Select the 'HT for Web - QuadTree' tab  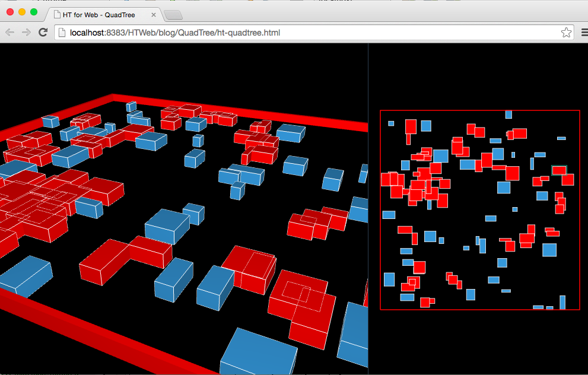click(101, 14)
